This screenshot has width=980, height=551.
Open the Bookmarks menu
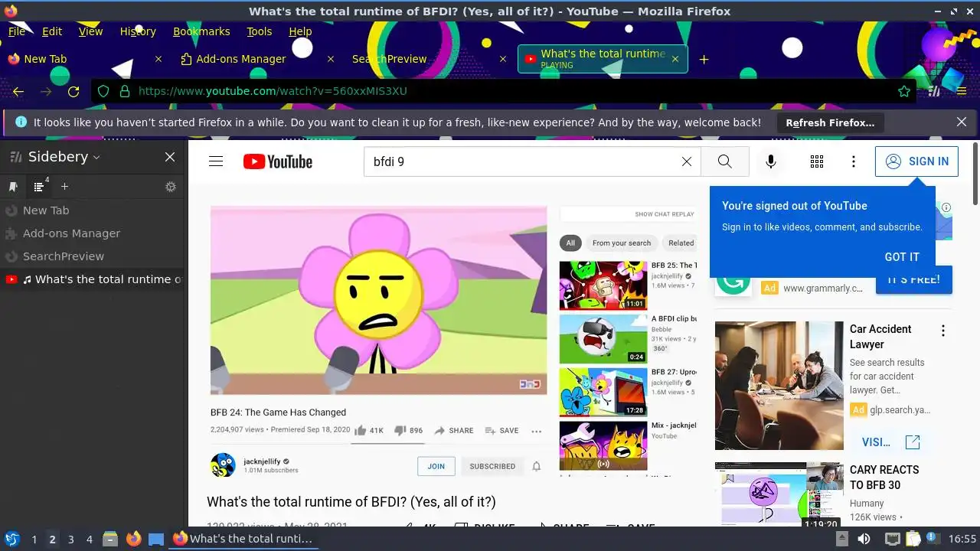[201, 31]
